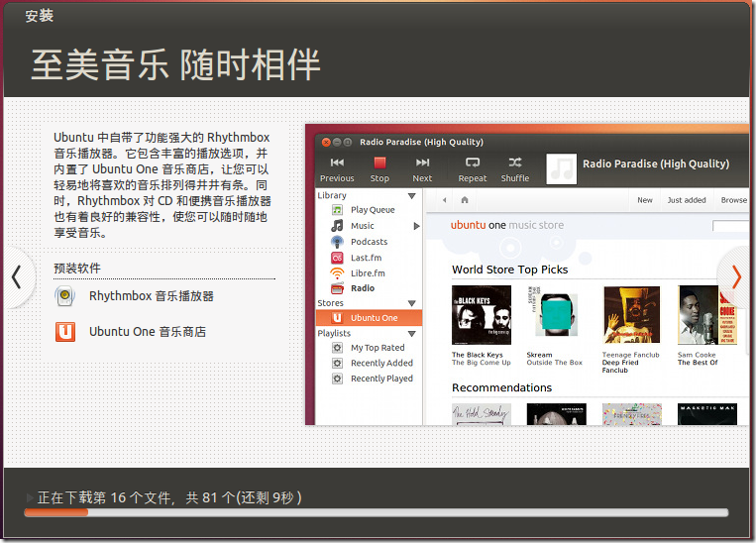756x543 pixels.
Task: Collapse the Stores section triangle
Action: click(412, 303)
